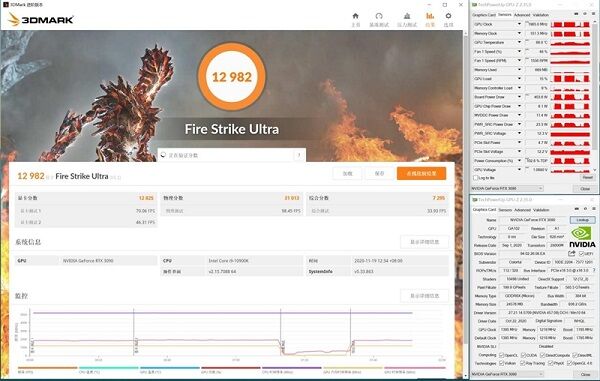Open 3DMark options gear icon
Screen dimensions: 600x381
(x=448, y=16)
